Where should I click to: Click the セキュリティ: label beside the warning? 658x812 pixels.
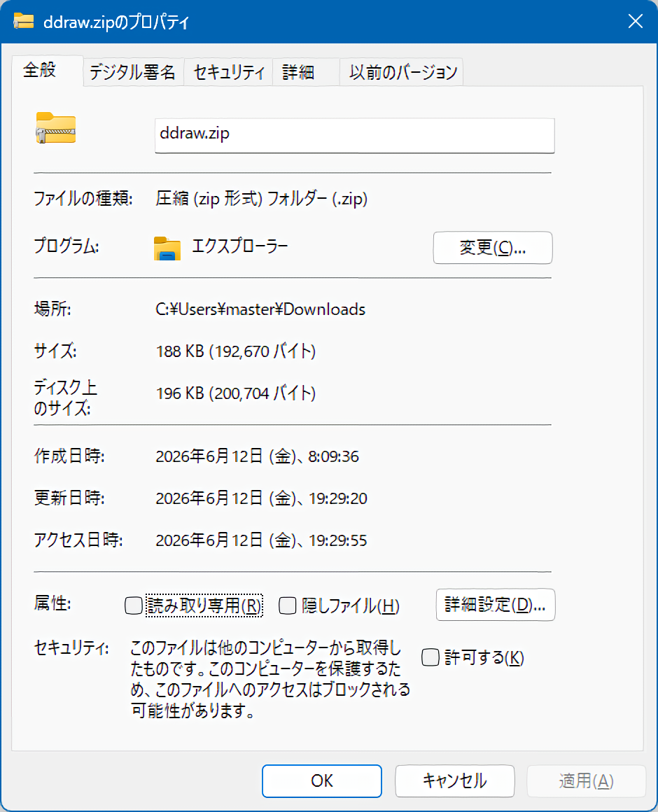pos(71,647)
